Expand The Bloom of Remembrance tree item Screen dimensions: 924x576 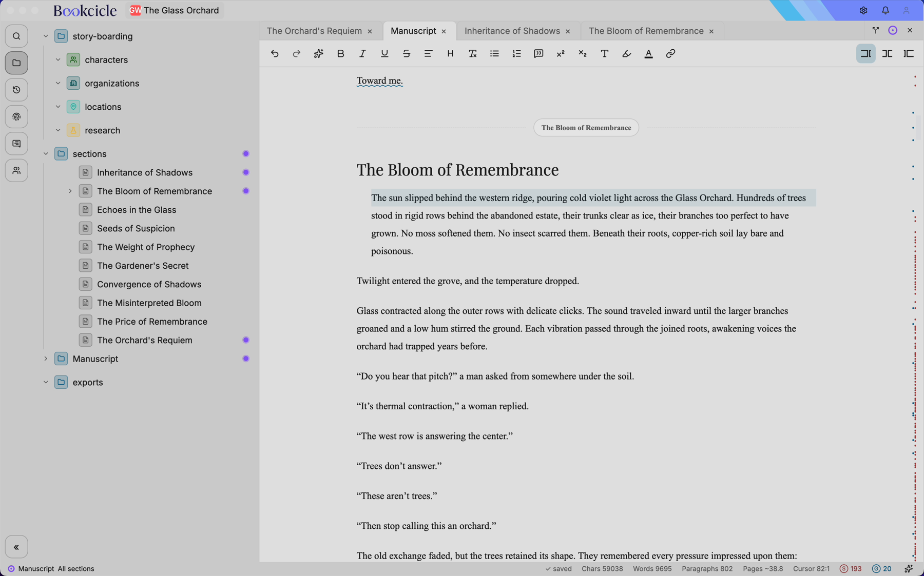(70, 191)
